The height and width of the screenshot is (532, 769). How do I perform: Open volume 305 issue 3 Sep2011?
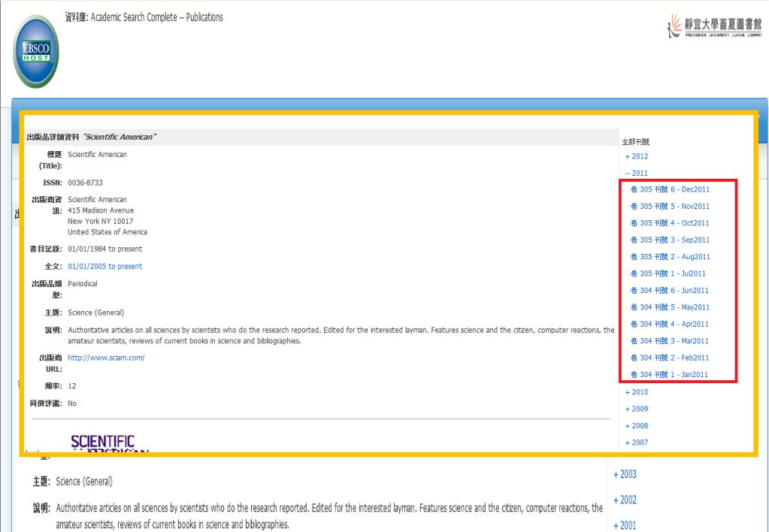click(670, 240)
